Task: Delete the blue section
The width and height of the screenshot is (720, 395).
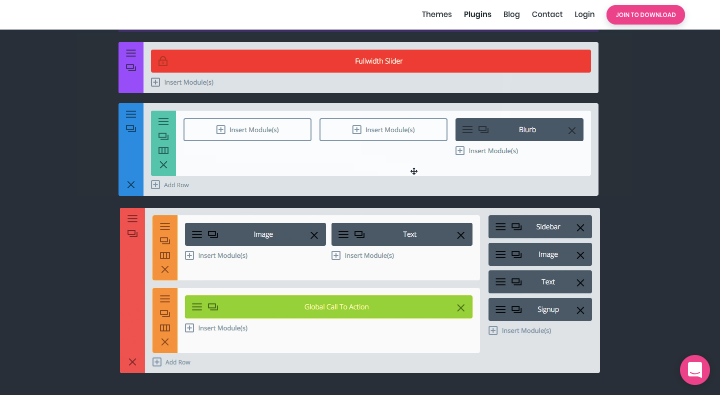Action: click(x=131, y=185)
